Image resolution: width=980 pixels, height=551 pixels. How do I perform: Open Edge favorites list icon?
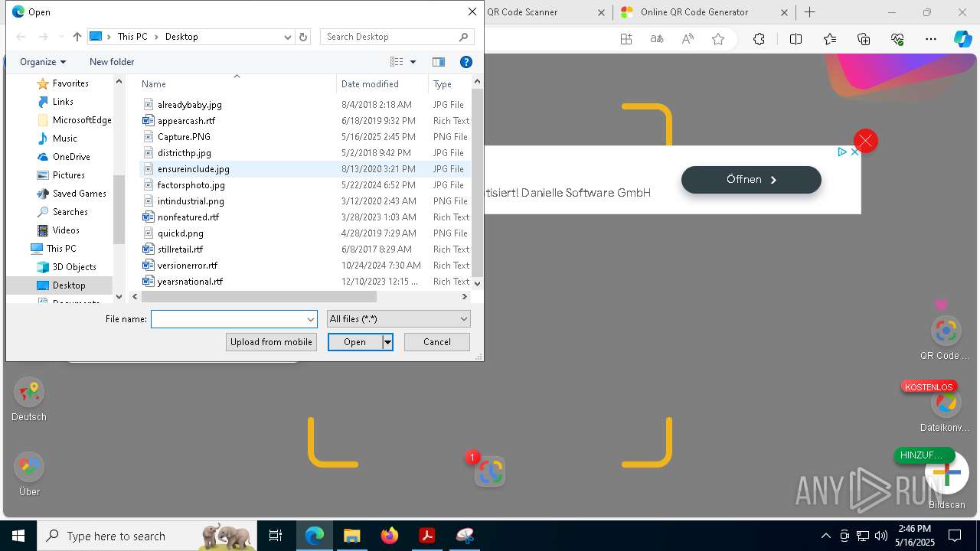click(830, 39)
